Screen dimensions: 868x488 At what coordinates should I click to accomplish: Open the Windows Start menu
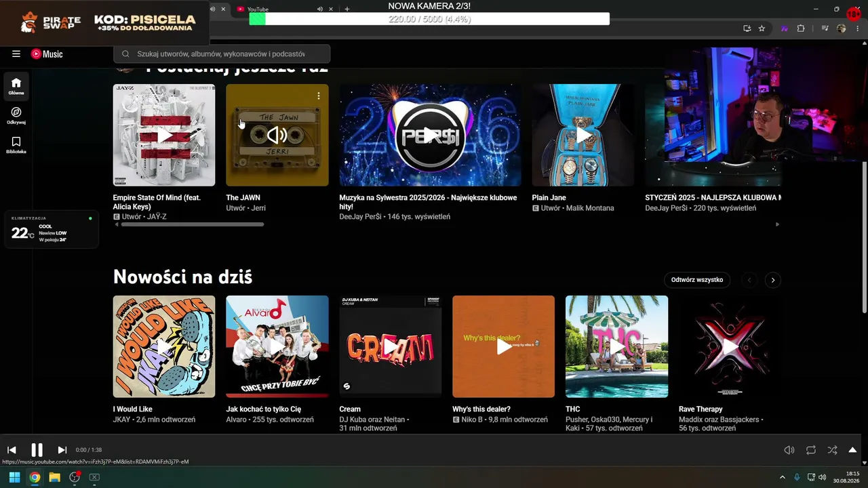coord(14,477)
